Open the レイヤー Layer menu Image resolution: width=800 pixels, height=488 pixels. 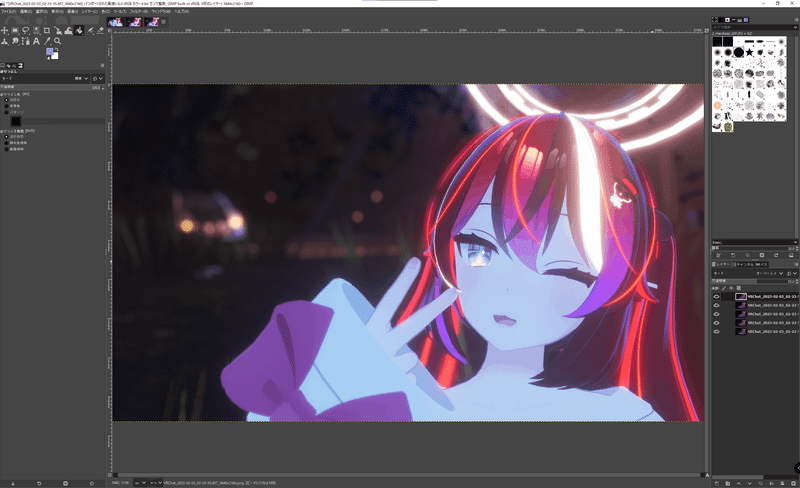pos(90,11)
